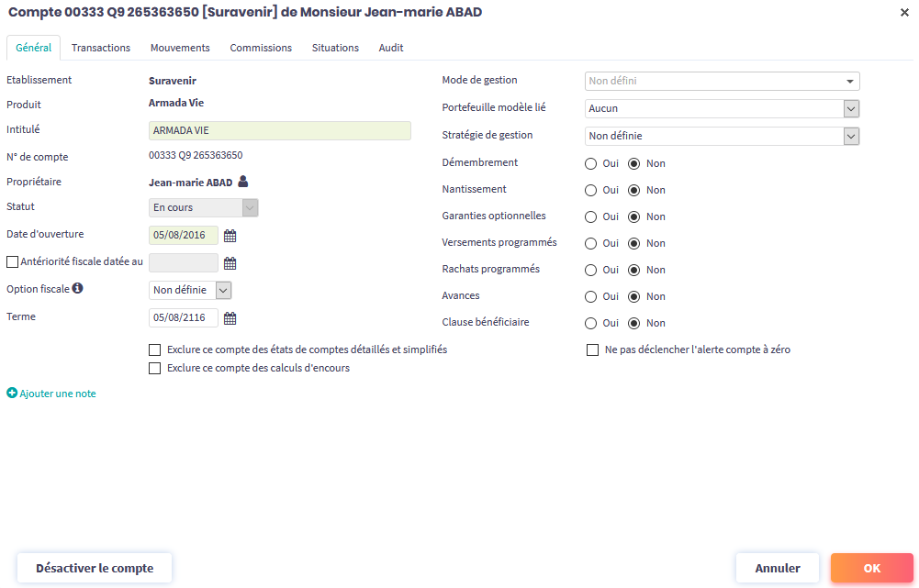This screenshot has height=588, width=919.
Task: Open the Commissions tab
Action: 261,48
